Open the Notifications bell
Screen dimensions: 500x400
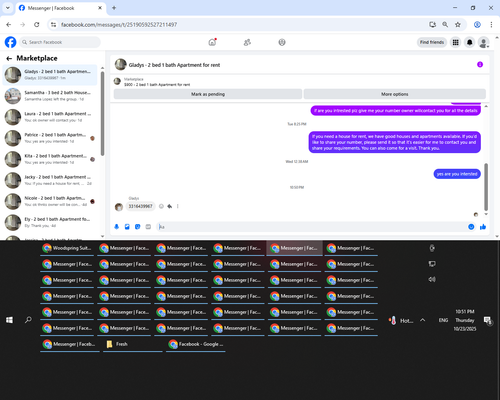[x=470, y=42]
